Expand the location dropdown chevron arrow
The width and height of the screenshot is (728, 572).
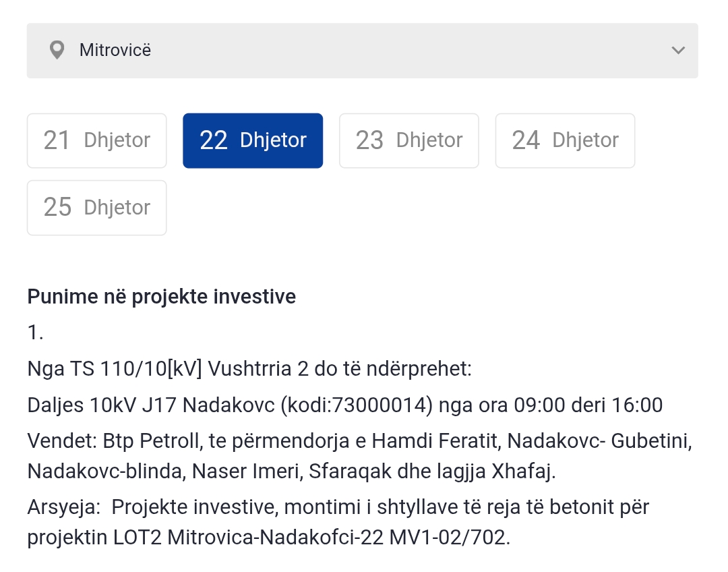click(678, 51)
